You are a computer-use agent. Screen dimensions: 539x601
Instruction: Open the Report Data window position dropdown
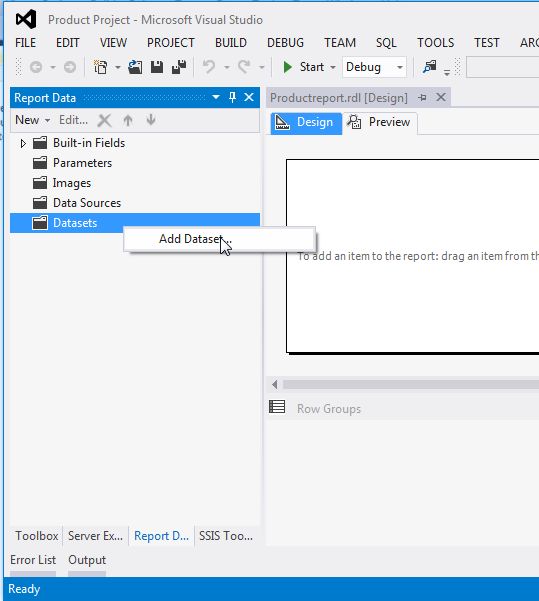coord(216,97)
